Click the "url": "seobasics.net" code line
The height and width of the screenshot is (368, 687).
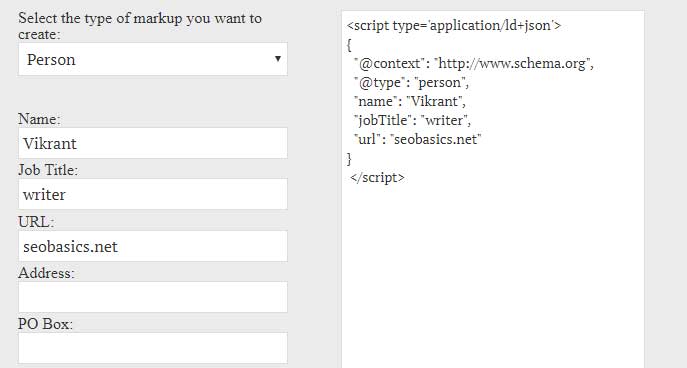point(418,139)
